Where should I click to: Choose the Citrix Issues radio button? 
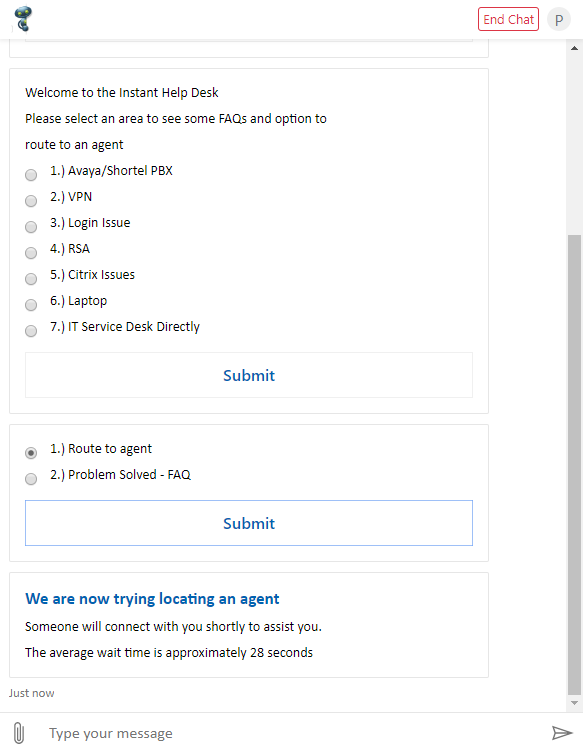(31, 279)
